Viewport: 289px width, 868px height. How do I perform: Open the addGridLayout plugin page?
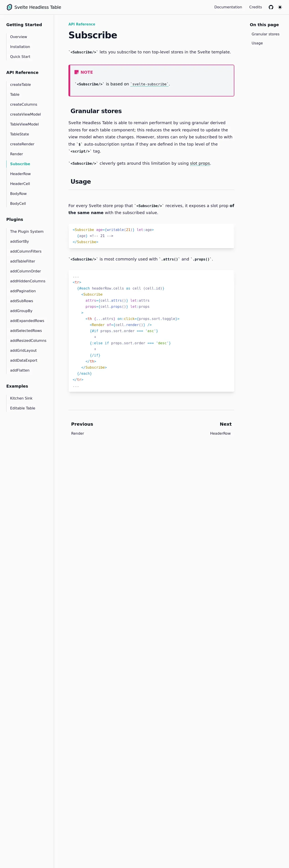point(23,350)
